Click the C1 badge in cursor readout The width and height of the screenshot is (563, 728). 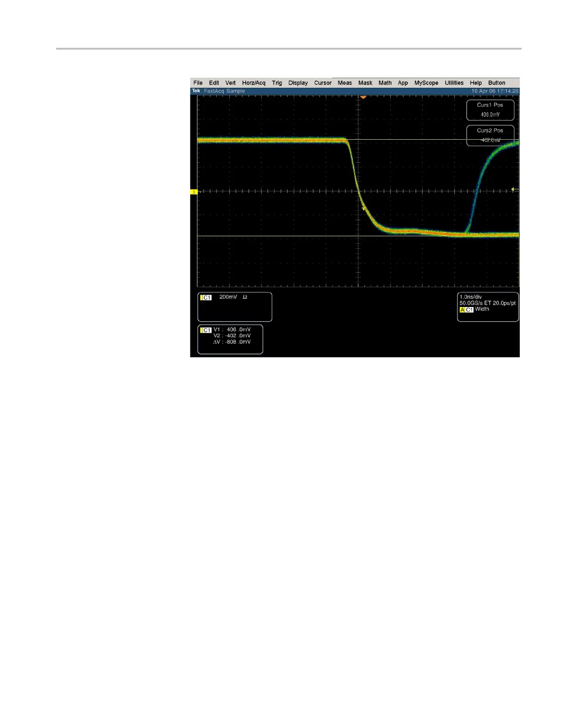tap(206, 330)
